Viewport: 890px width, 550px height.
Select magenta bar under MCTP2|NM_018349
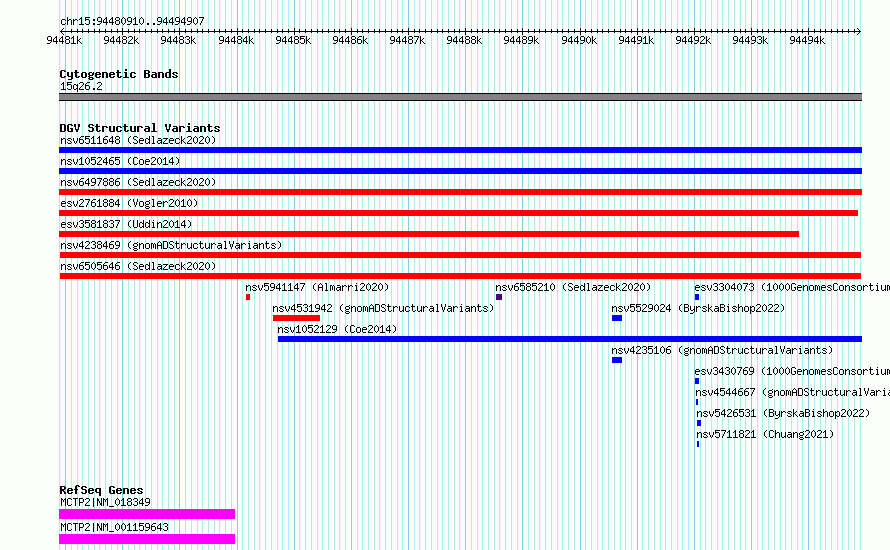click(147, 514)
